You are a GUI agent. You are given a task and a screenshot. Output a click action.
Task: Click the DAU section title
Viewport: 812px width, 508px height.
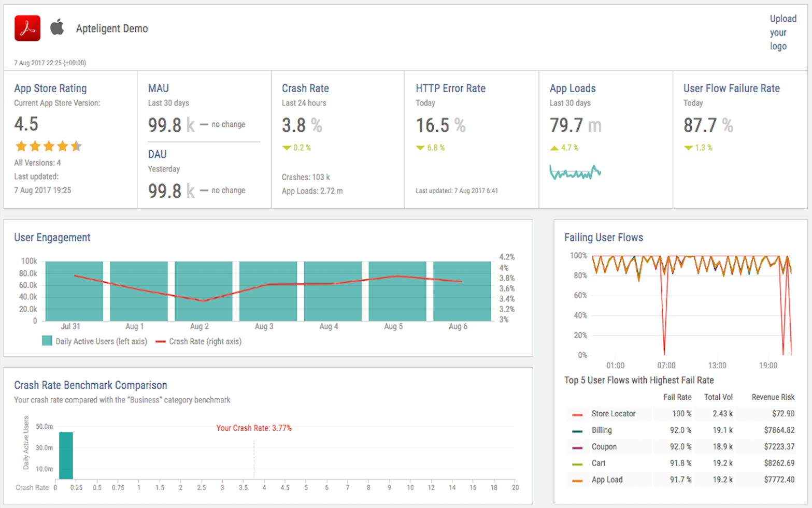[158, 154]
